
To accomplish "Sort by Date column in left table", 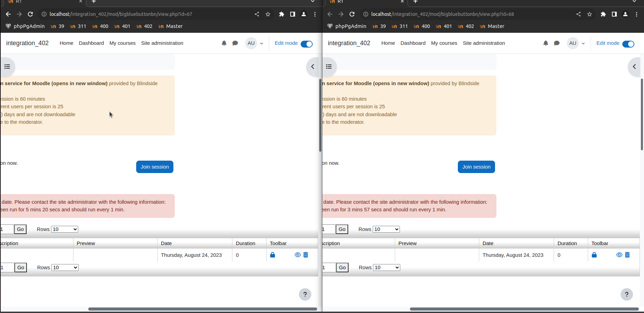I will 166,243.
